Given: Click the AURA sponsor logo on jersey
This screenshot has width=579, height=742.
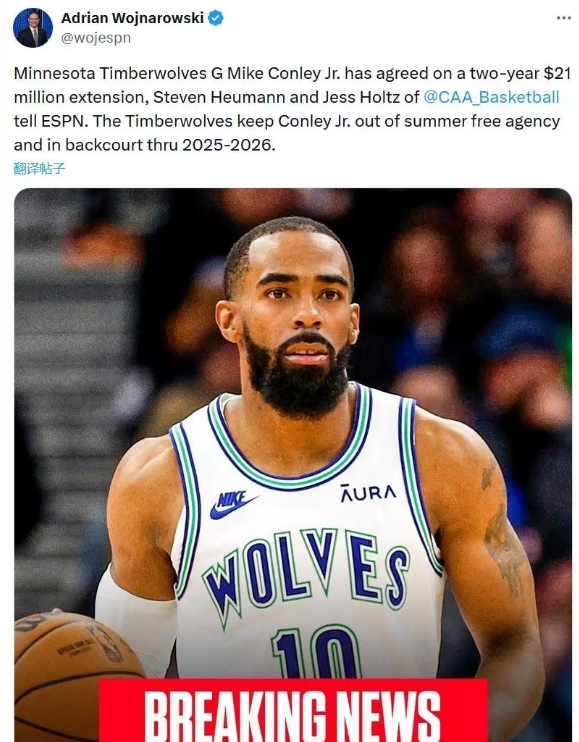Looking at the screenshot, I should point(368,493).
